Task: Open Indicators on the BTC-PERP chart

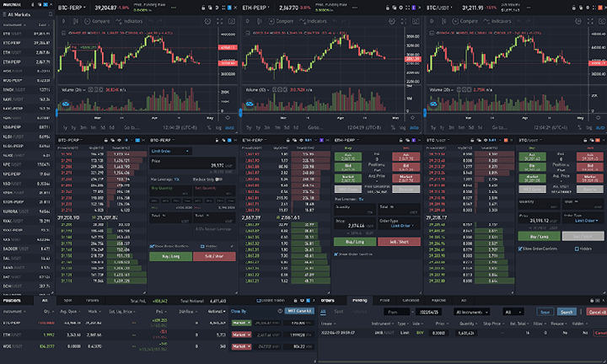Action: [127, 19]
